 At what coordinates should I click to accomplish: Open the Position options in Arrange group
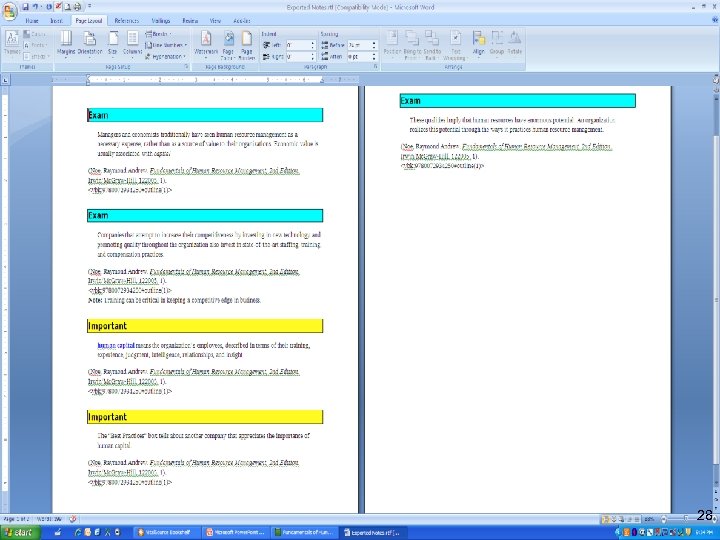click(392, 45)
